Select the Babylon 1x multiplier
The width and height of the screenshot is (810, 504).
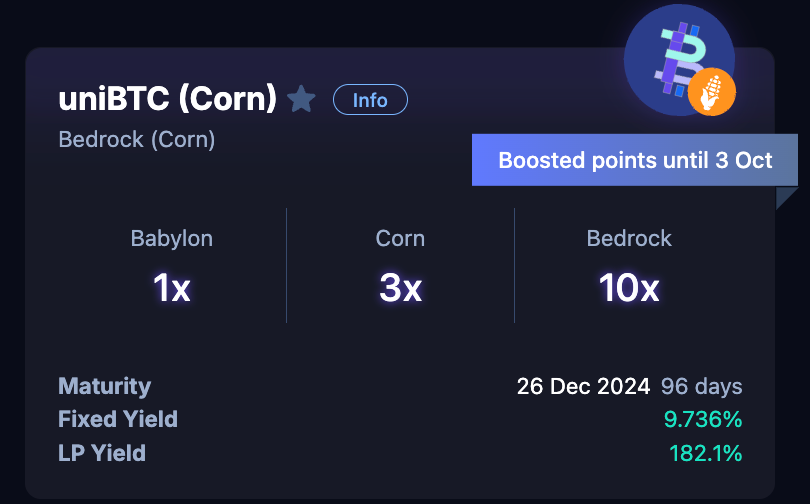(172, 288)
